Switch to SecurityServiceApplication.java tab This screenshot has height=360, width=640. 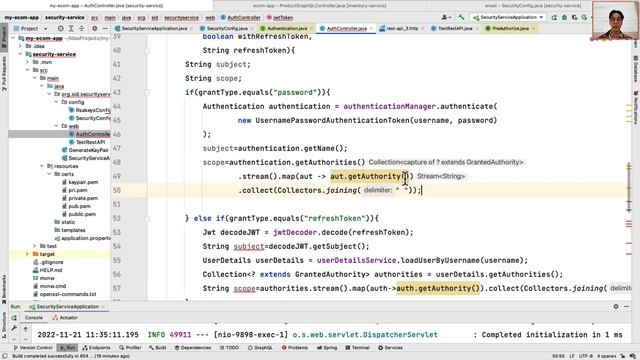(151, 29)
